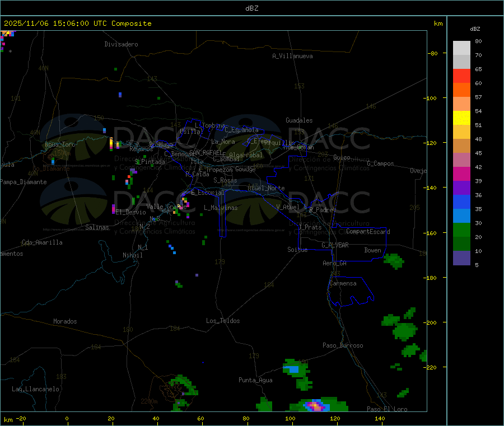This screenshot has width=504, height=426.
Task: Click the 35 dBZ blue legend swatch
Action: tap(461, 202)
